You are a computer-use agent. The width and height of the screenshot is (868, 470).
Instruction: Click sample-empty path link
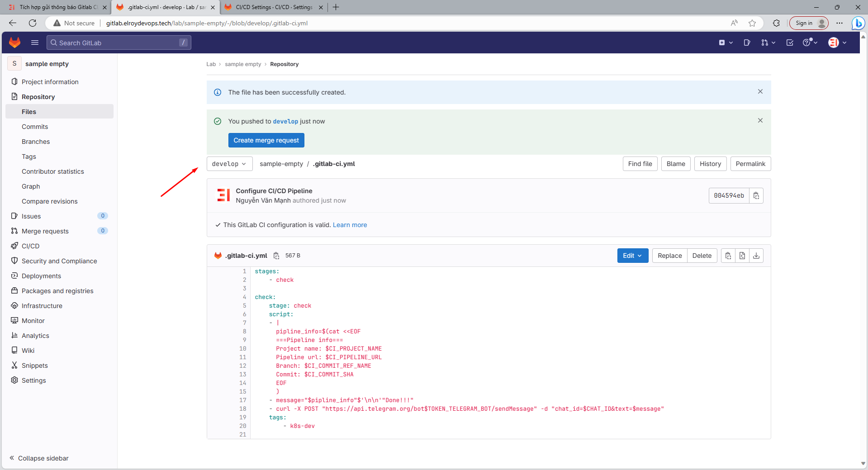[281, 164]
